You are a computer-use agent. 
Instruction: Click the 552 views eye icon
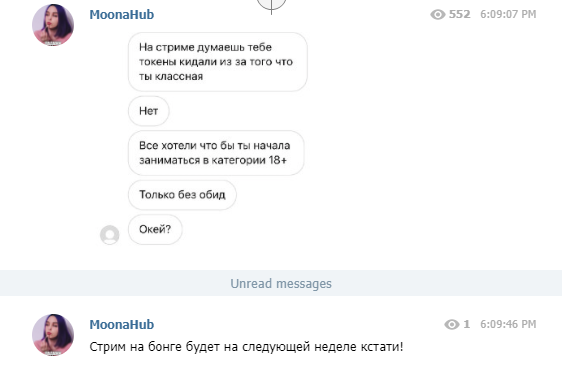click(438, 14)
